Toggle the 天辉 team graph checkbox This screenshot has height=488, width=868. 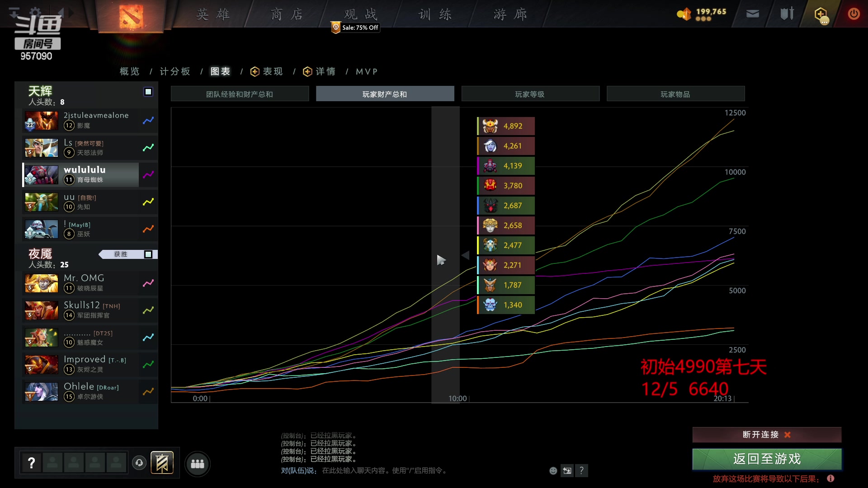pyautogui.click(x=148, y=92)
